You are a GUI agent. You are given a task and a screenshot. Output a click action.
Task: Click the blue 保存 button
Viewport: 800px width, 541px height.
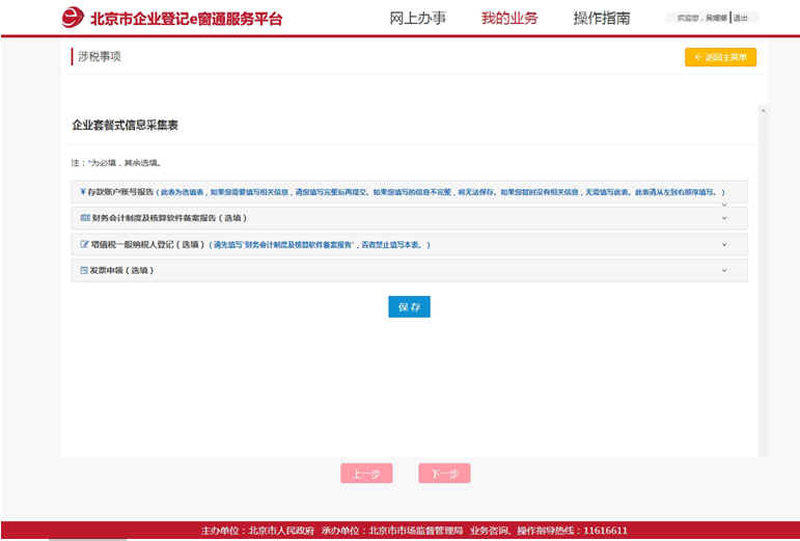point(409,307)
